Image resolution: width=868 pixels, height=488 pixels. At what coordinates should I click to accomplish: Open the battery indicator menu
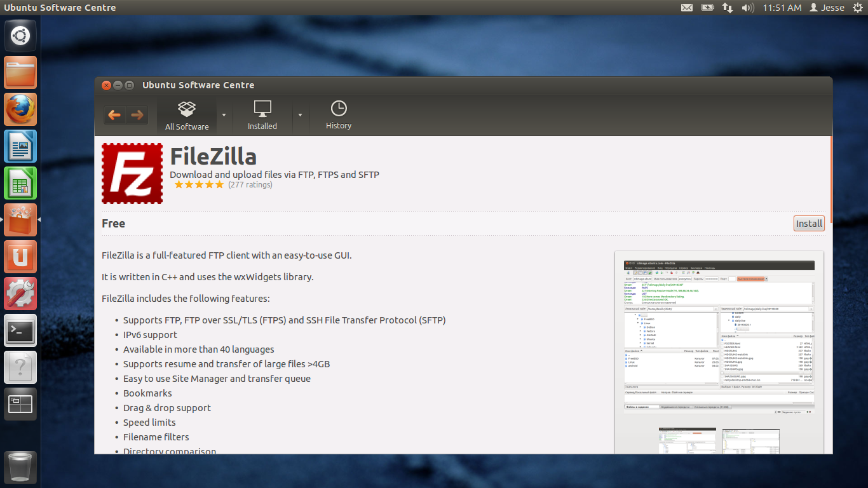(x=707, y=8)
